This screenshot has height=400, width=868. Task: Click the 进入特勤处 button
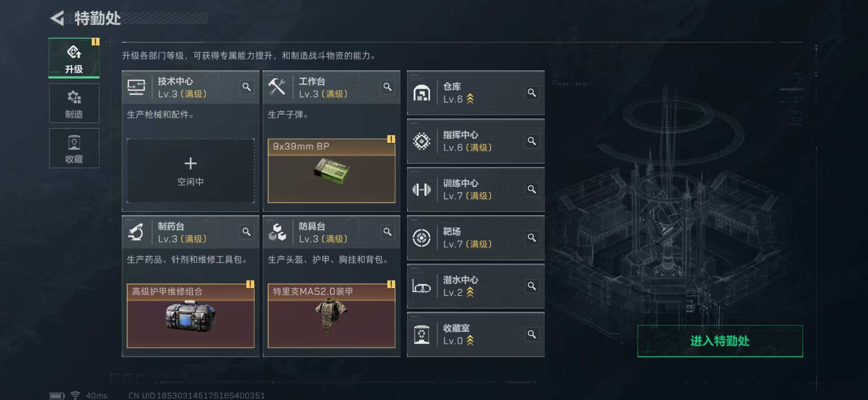pyautogui.click(x=720, y=341)
